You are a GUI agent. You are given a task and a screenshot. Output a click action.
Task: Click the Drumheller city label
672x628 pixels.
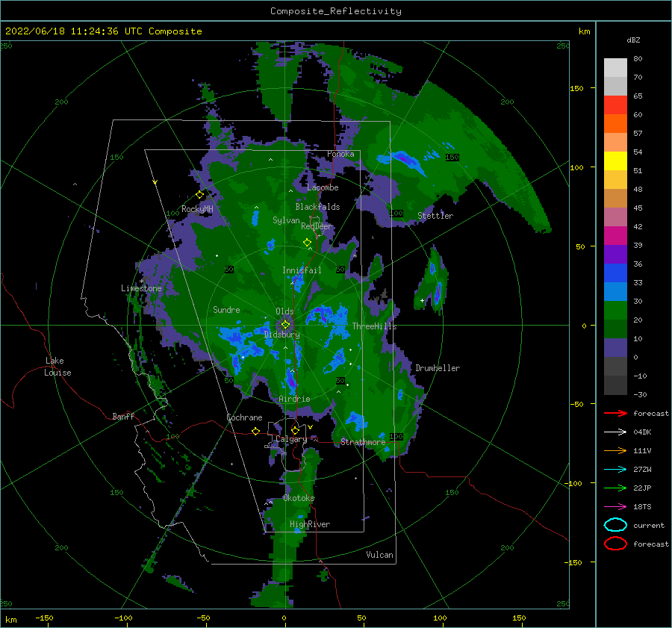pos(438,368)
